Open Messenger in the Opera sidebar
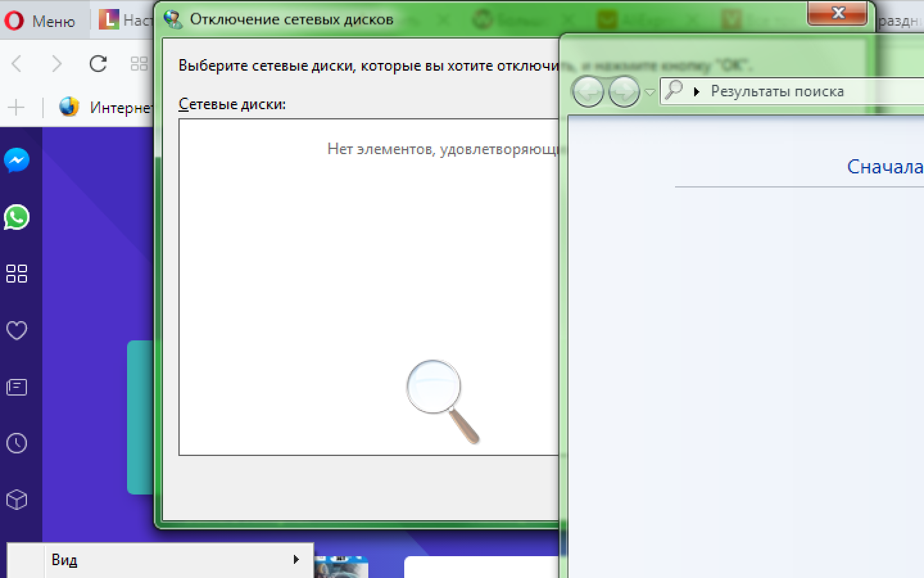 17,160
